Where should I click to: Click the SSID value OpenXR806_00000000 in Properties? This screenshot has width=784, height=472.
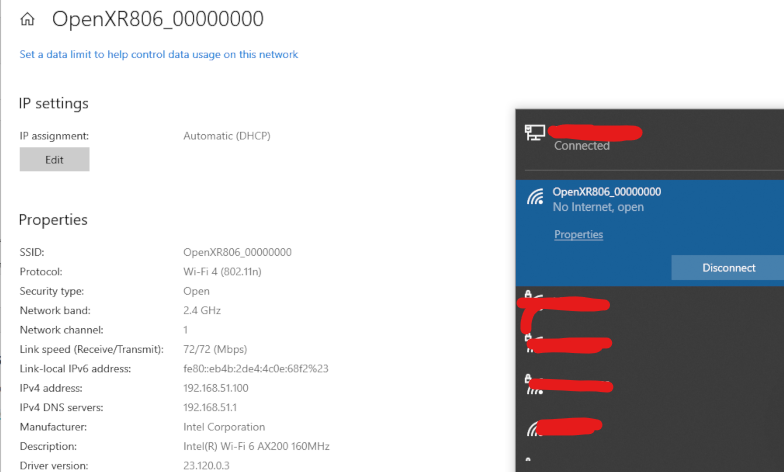coord(238,252)
